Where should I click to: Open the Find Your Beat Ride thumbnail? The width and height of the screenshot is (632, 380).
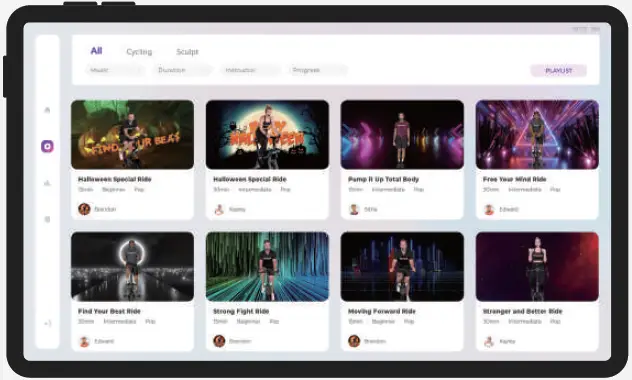pos(132,266)
